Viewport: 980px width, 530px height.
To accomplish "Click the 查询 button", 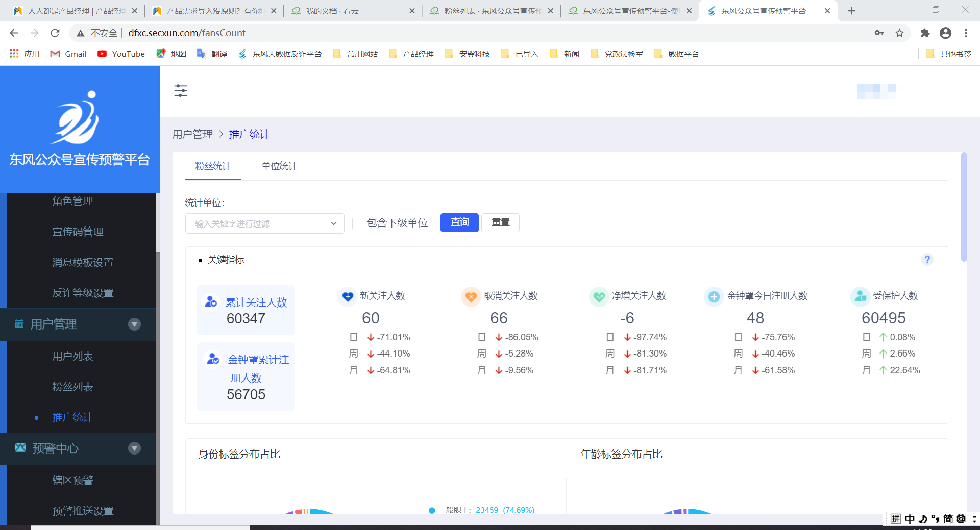I will pyautogui.click(x=459, y=222).
